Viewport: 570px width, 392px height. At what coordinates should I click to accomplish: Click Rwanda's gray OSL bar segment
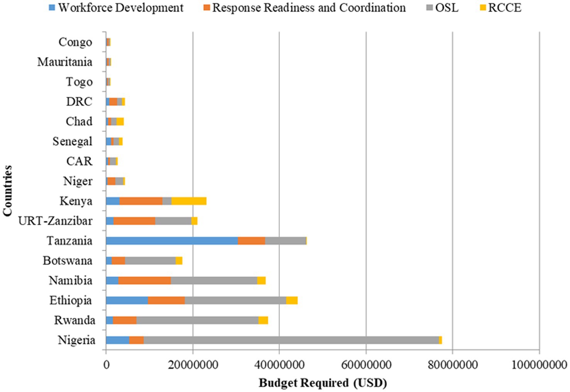[x=198, y=320]
